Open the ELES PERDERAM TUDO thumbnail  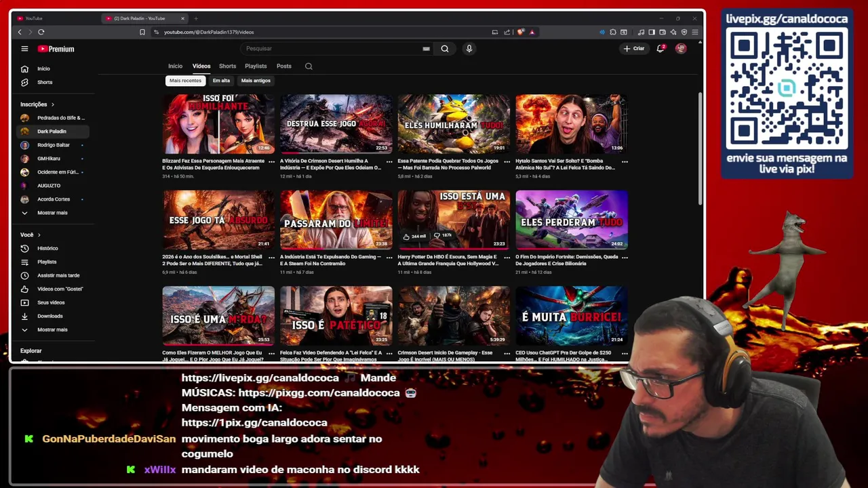[x=572, y=220]
